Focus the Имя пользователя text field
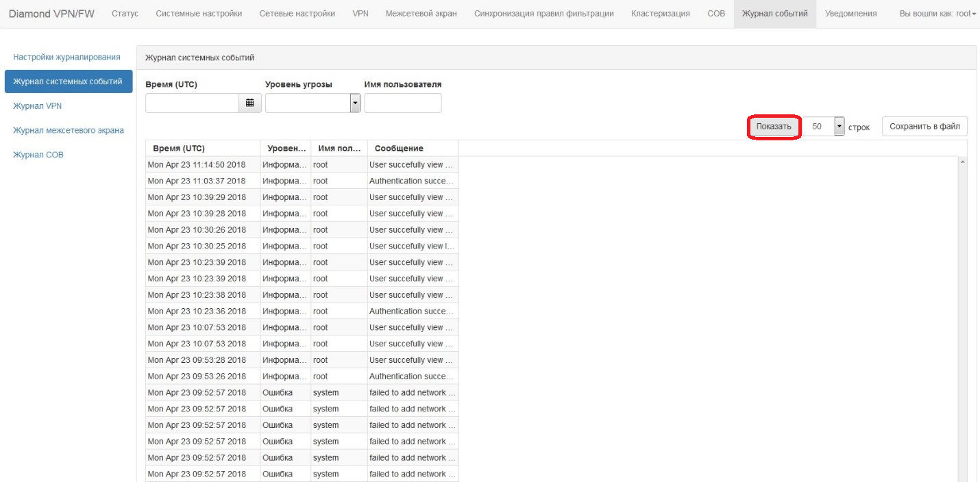Image resolution: width=980 pixels, height=482 pixels. click(x=403, y=103)
